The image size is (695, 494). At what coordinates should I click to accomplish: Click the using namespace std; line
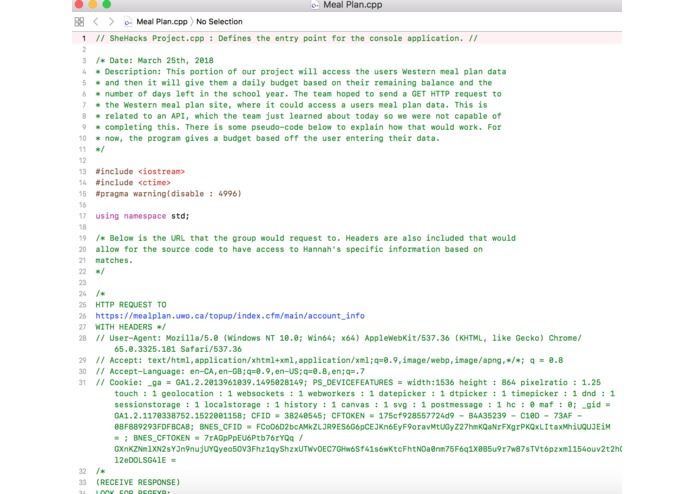click(x=142, y=216)
